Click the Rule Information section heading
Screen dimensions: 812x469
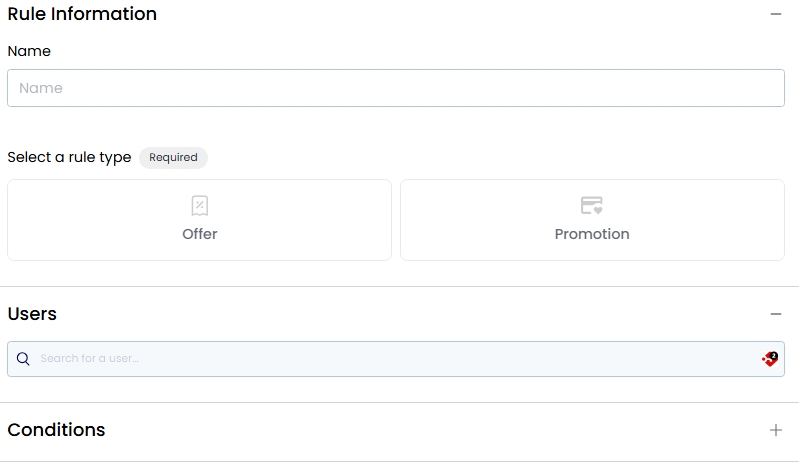pos(82,15)
